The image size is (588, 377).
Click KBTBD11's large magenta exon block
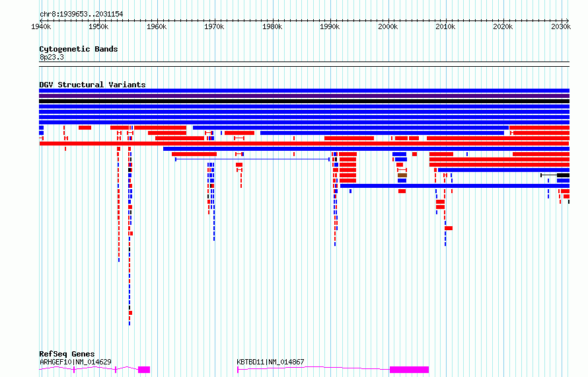409,370
